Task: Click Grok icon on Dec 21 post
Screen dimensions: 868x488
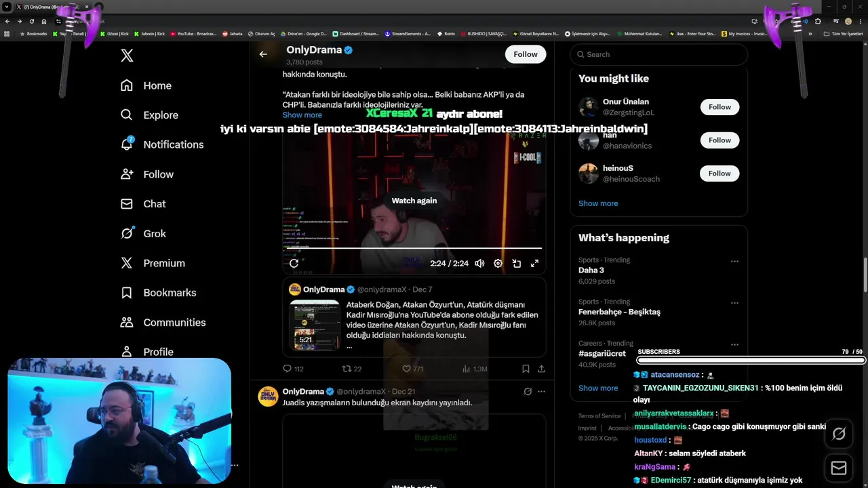Action: [x=528, y=392]
